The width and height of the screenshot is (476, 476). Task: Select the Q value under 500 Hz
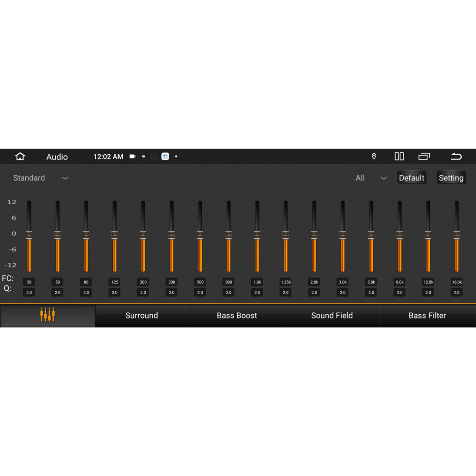[x=200, y=293]
